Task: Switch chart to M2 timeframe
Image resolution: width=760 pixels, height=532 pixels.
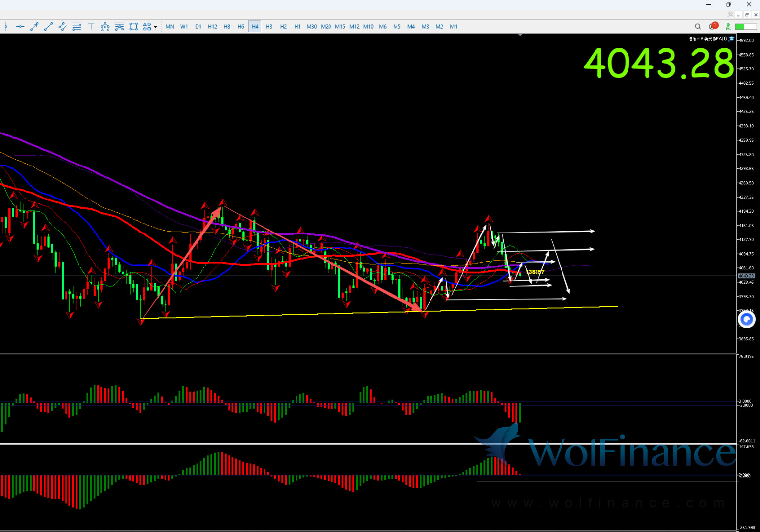Action: [439, 27]
